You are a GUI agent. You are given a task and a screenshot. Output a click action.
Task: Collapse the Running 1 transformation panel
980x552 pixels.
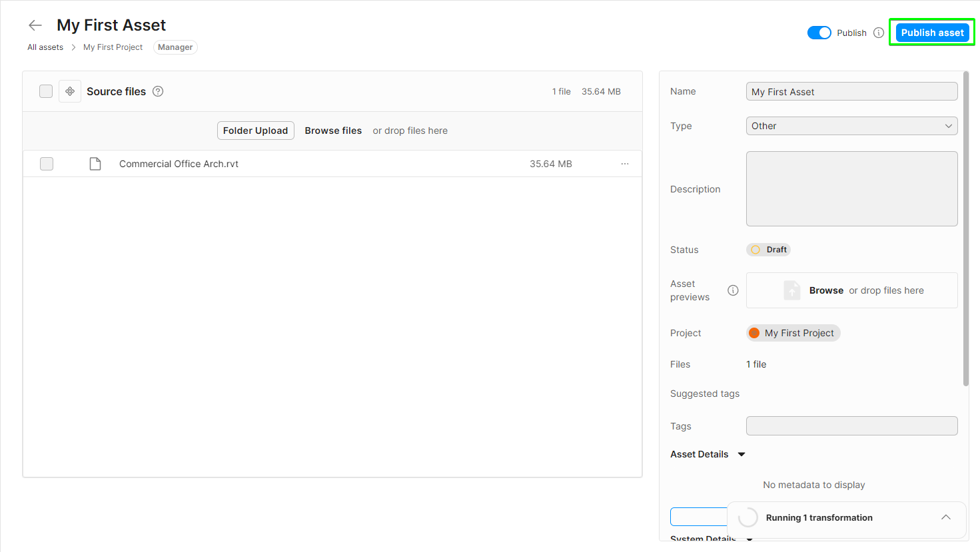(946, 517)
